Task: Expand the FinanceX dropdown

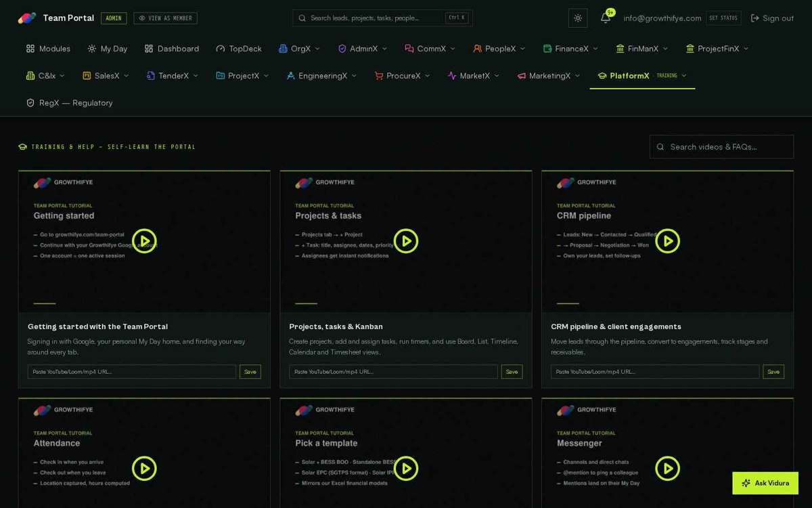Action: click(570, 49)
